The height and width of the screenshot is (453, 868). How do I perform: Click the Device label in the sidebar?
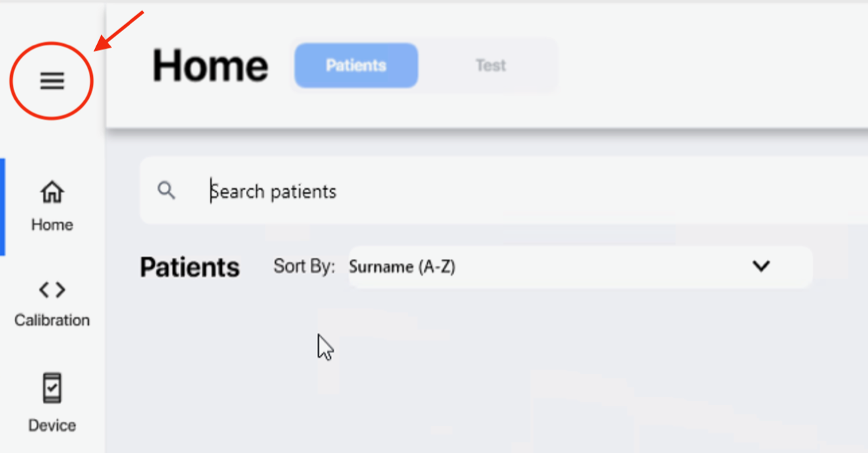coord(52,425)
